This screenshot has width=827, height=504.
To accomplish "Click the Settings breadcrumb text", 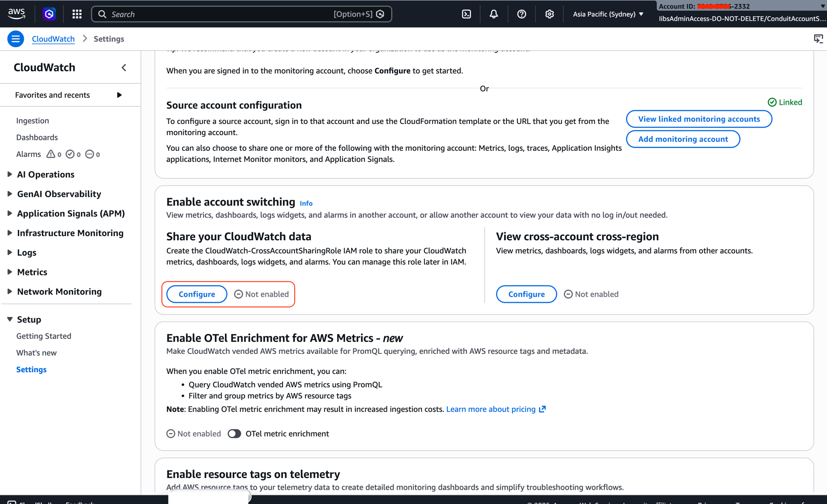I will pyautogui.click(x=109, y=39).
